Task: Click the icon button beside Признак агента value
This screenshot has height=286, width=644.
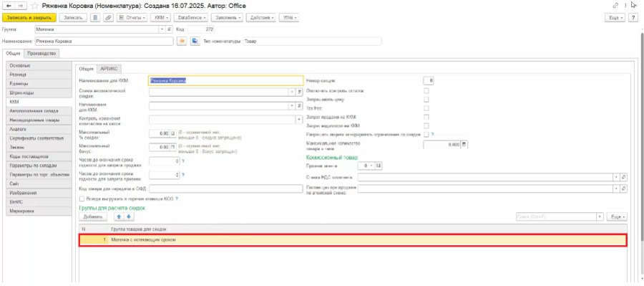Action: point(379,166)
